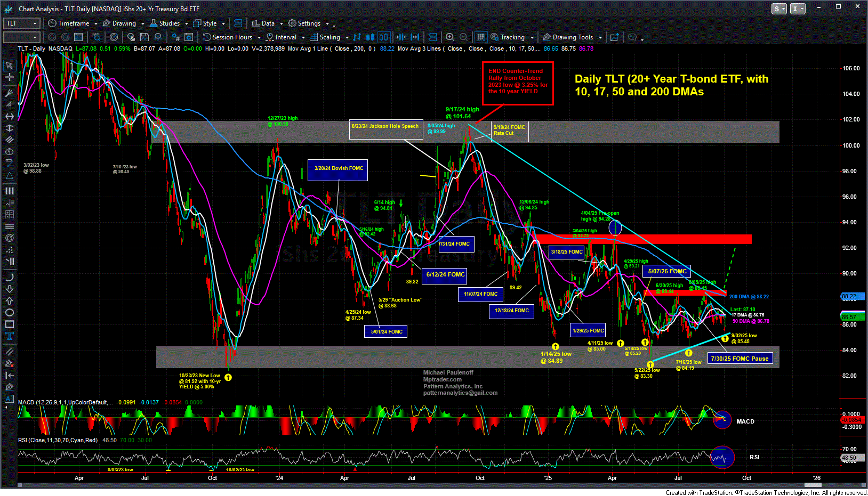Expand the Scaling dropdown arrow
Viewport: 868px width, 496px height.
(347, 38)
